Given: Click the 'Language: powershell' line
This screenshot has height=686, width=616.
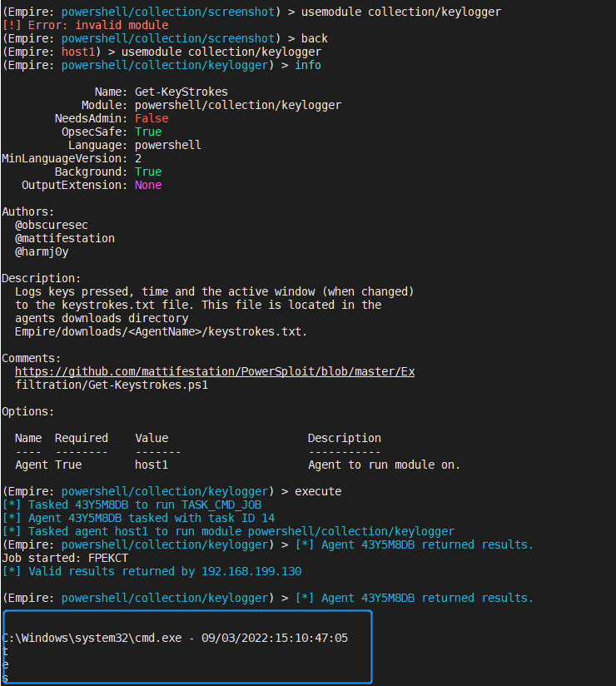Looking at the screenshot, I should tap(135, 145).
